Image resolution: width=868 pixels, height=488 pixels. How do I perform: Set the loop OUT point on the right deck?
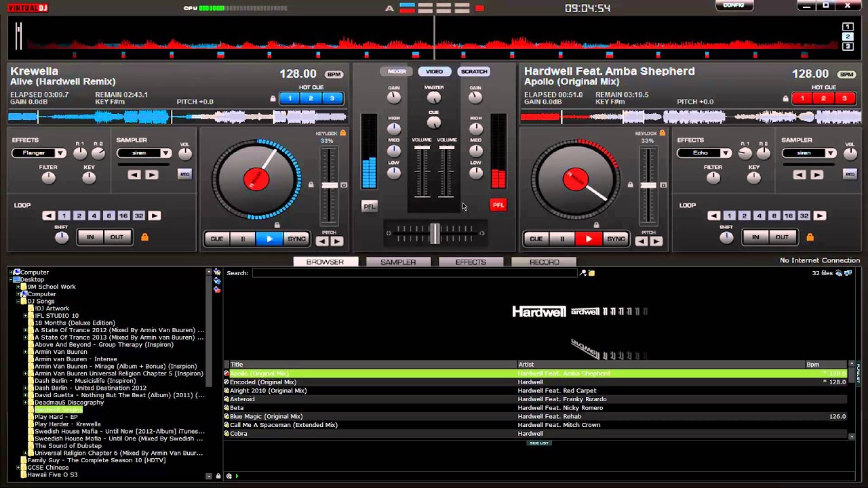coord(782,237)
